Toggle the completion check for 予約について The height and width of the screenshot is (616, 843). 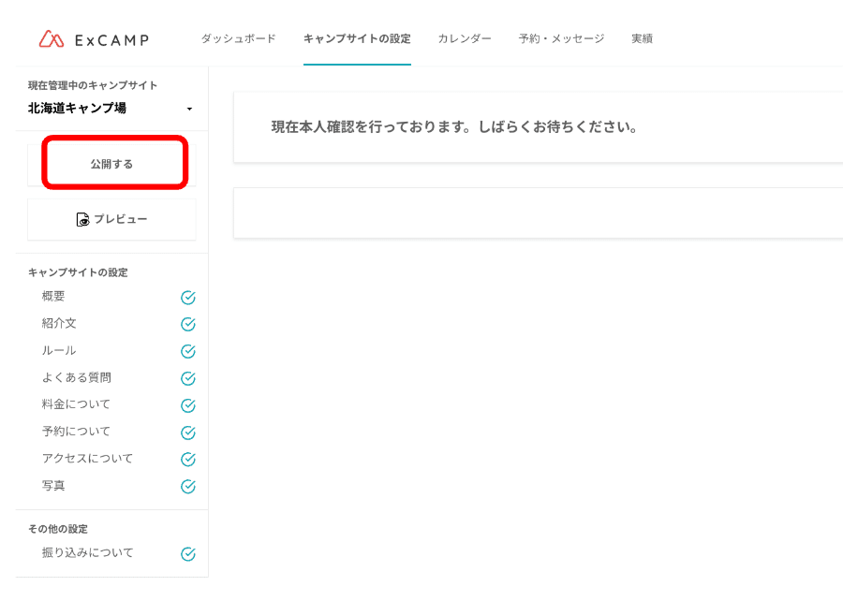(x=188, y=432)
